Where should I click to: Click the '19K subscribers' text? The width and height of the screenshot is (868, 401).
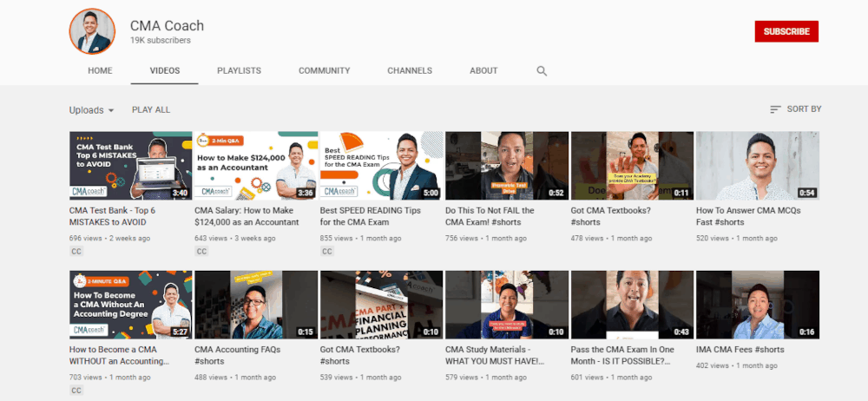point(161,41)
